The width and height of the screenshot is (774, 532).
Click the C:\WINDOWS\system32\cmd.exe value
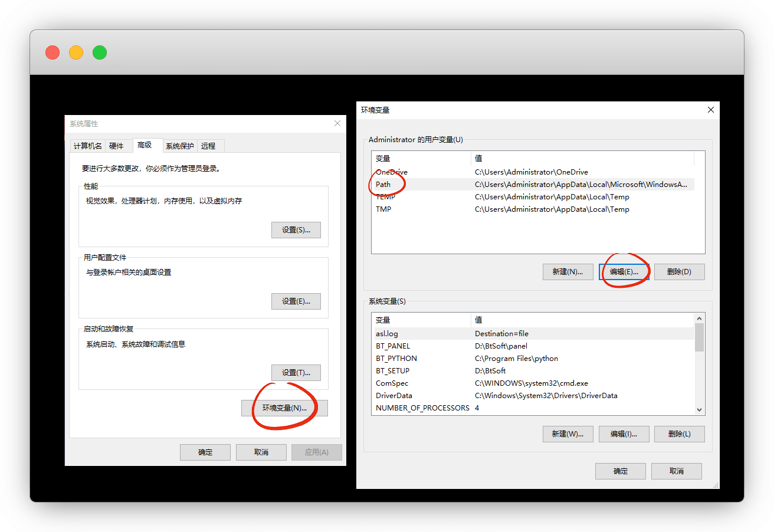point(532,383)
